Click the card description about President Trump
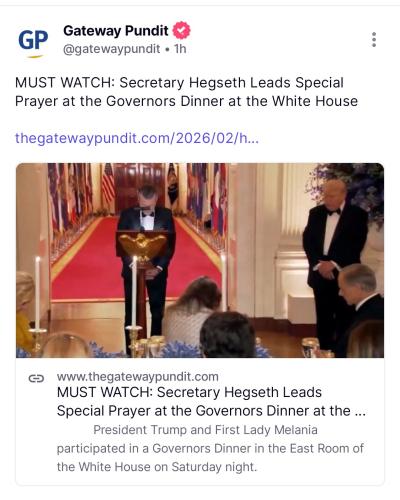The width and height of the screenshot is (400, 500). [x=210, y=448]
